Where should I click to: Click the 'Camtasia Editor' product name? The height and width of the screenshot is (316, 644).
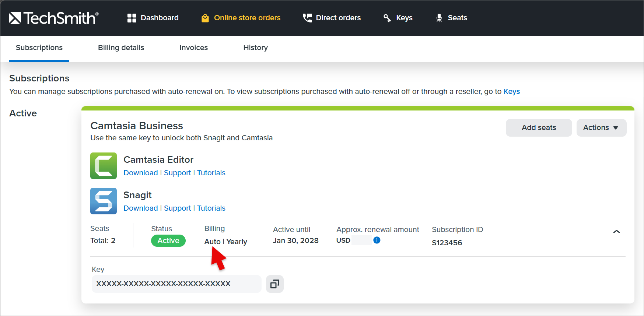pyautogui.click(x=158, y=159)
